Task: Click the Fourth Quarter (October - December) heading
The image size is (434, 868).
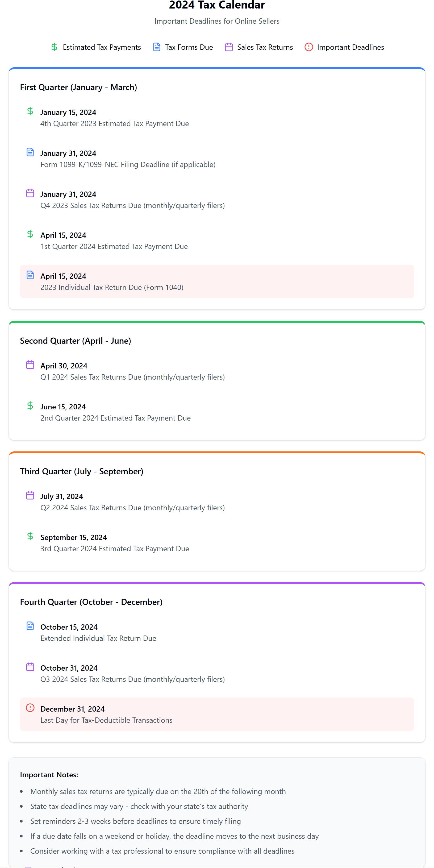Action: pyautogui.click(x=91, y=602)
